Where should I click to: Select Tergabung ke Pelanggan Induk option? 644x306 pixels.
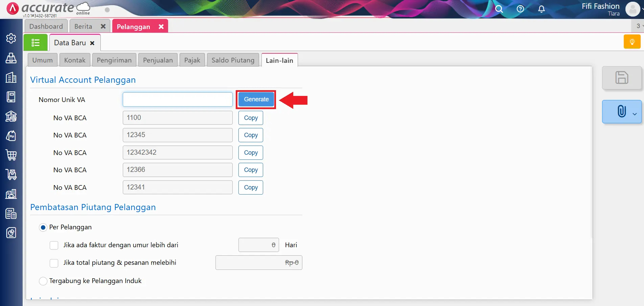click(x=43, y=281)
